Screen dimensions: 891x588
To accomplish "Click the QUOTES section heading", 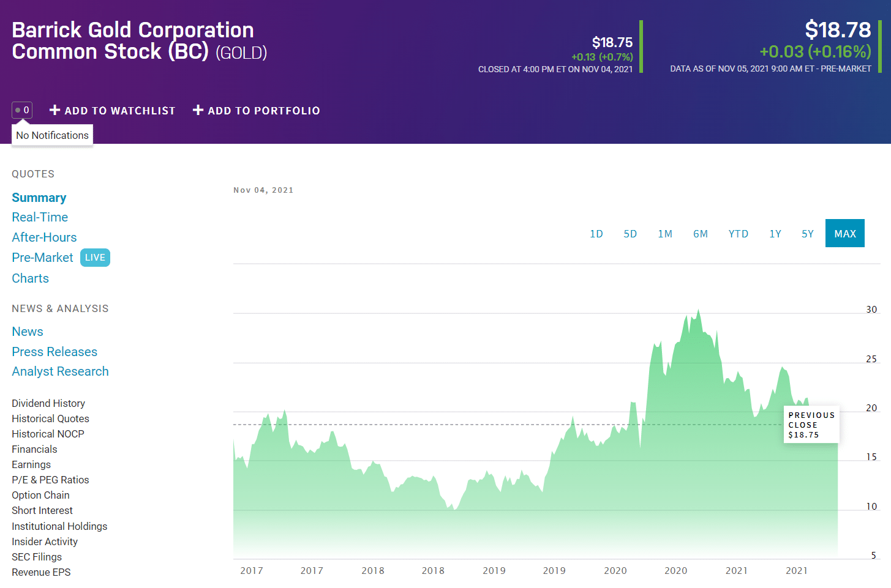I will click(33, 174).
